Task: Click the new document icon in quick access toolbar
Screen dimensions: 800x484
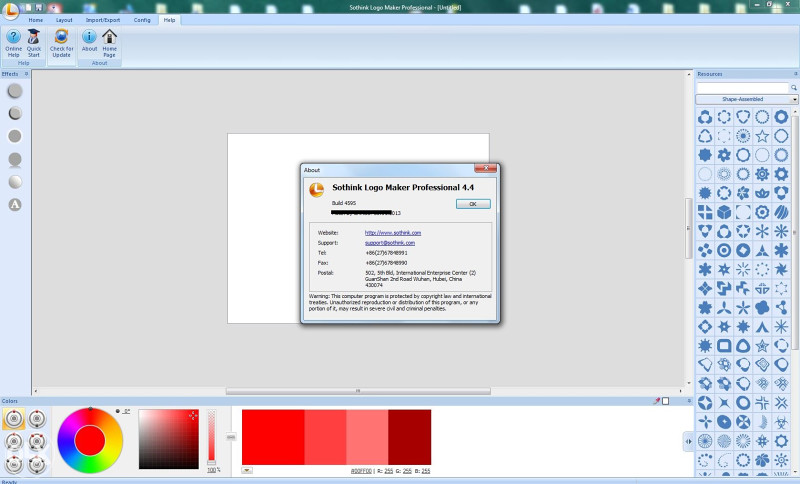Action: pos(28,7)
